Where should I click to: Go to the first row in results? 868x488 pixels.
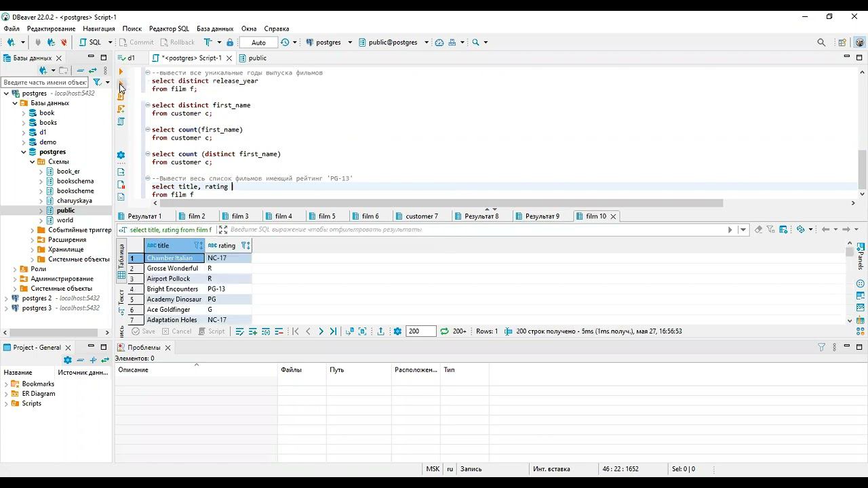coord(295,331)
